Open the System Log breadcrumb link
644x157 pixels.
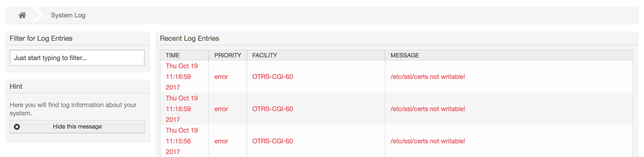coord(68,15)
